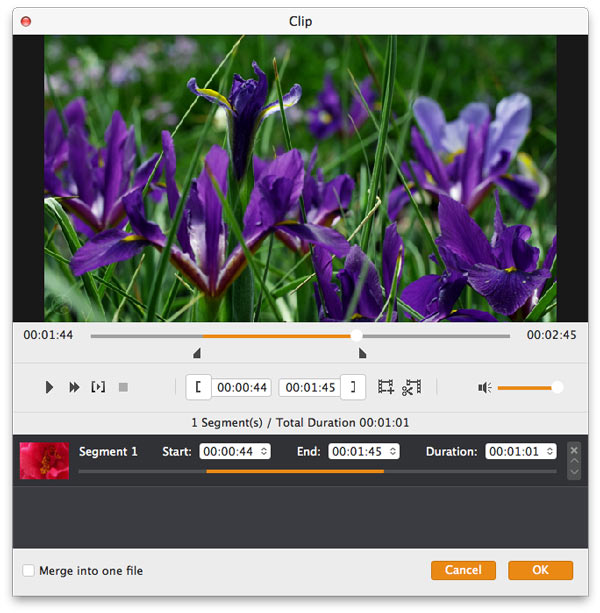Edit Segment 1 Start value 00:00:44

coord(228,451)
